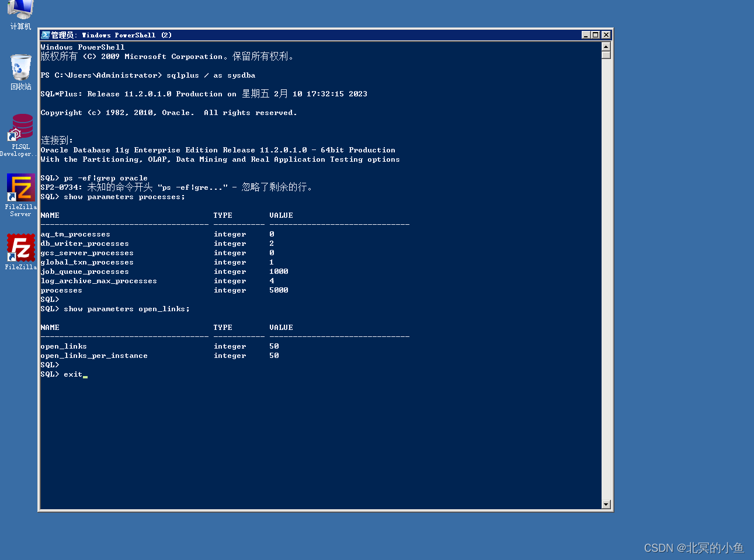Click the value 5000 for processes

[x=279, y=290]
